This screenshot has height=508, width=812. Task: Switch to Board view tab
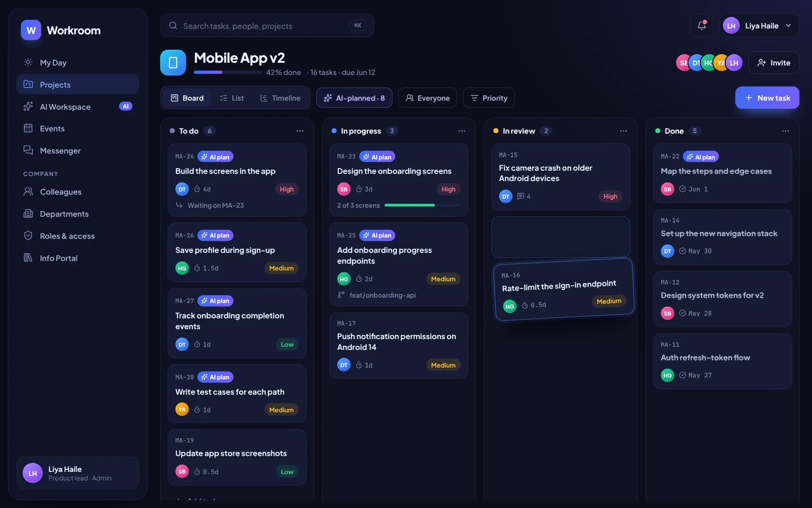187,98
